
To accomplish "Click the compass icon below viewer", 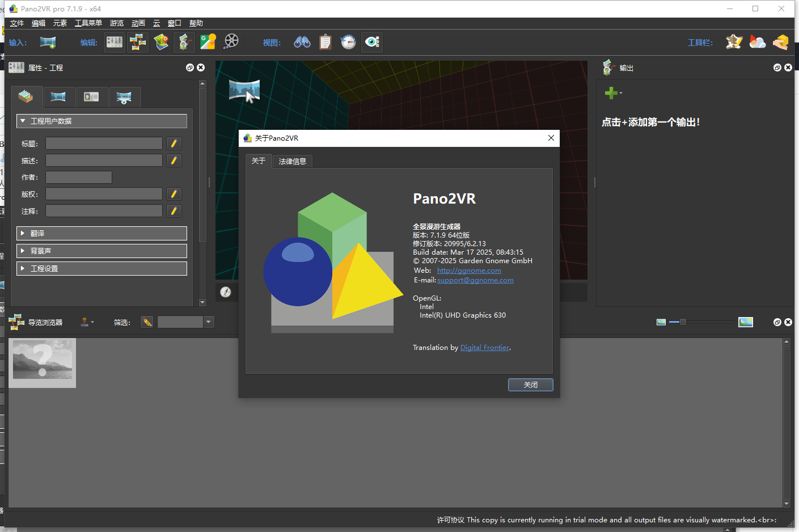I will pyautogui.click(x=226, y=292).
